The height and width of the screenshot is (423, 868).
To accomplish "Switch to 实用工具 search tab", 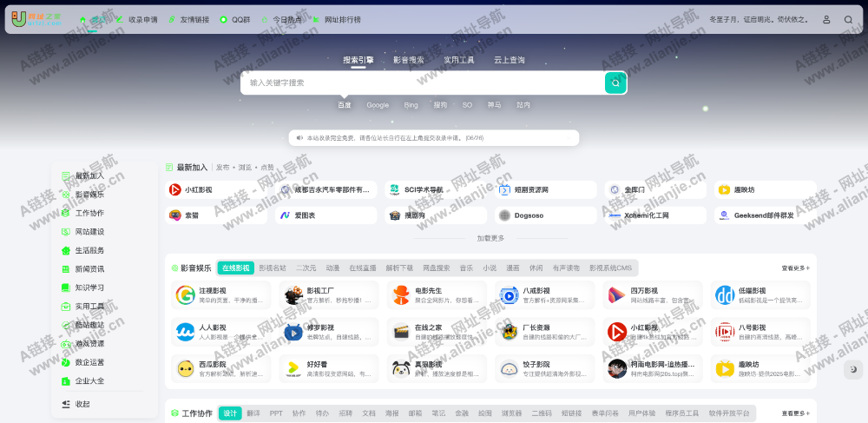I will click(x=459, y=60).
